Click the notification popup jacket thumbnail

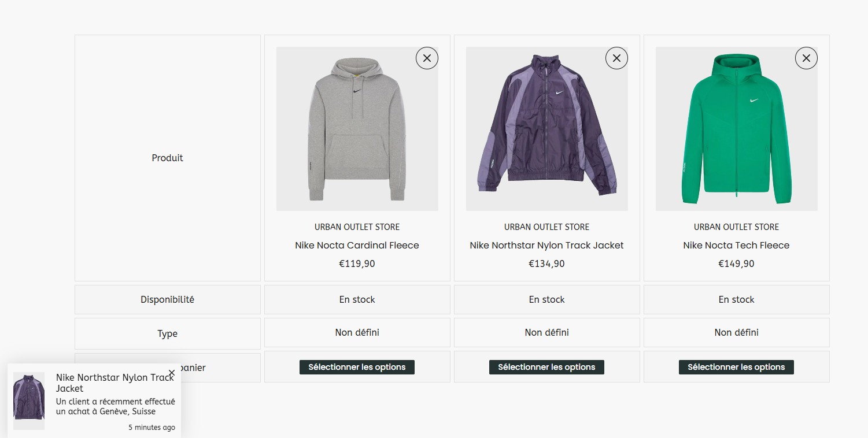(29, 400)
